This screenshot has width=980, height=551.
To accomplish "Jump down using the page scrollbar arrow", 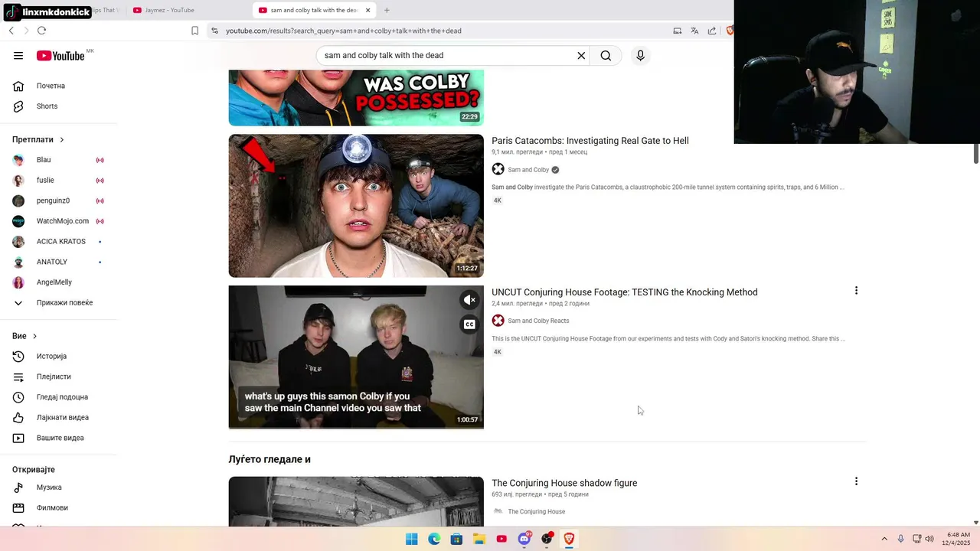I will click(x=975, y=523).
